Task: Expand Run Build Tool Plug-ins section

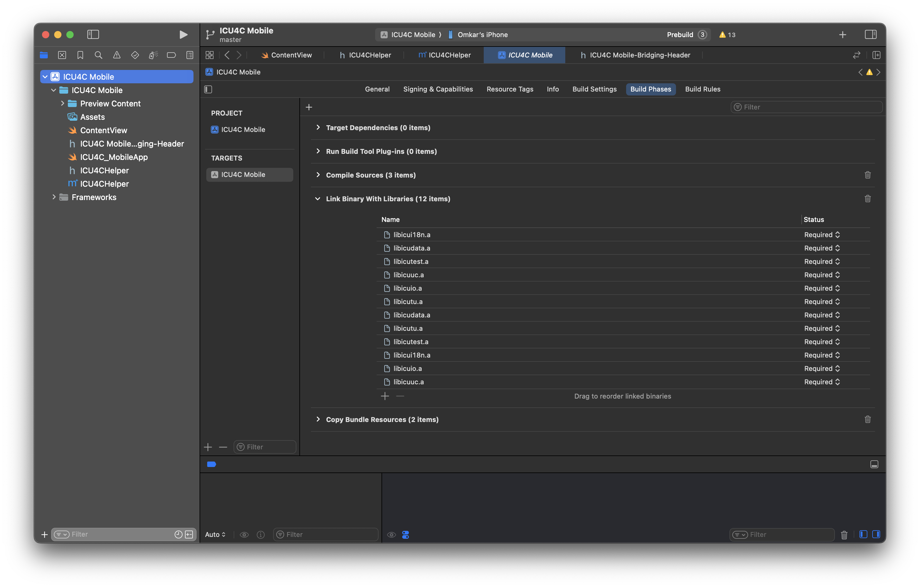Action: click(318, 151)
